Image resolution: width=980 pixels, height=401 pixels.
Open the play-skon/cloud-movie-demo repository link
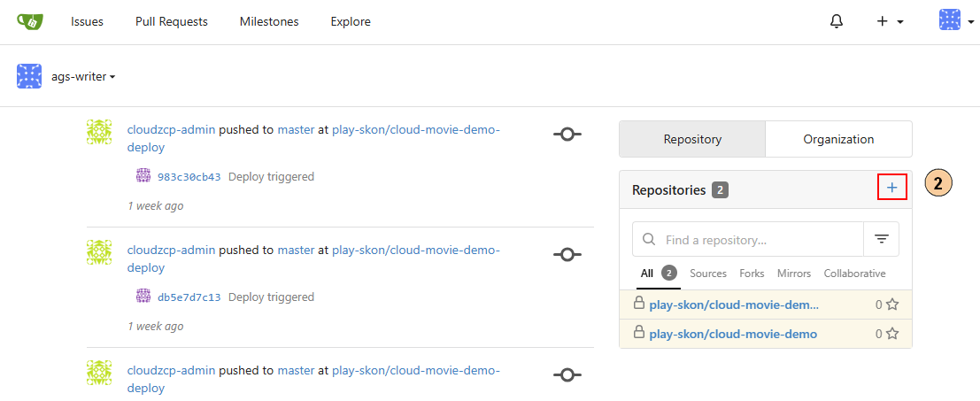click(733, 334)
